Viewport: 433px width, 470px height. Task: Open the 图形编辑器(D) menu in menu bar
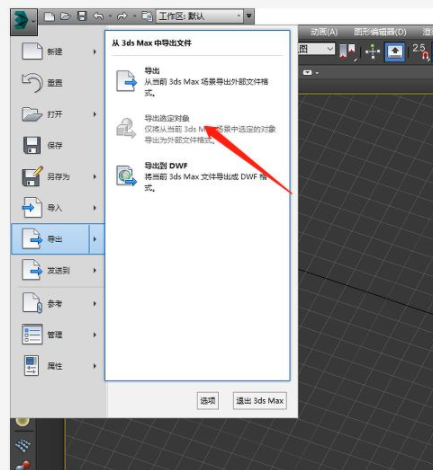[380, 32]
